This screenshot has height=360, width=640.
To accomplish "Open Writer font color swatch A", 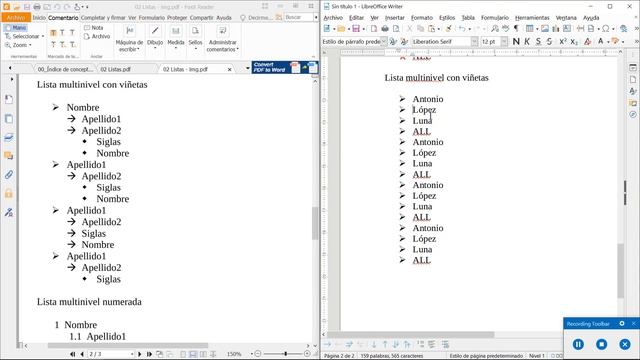I will (x=600, y=41).
